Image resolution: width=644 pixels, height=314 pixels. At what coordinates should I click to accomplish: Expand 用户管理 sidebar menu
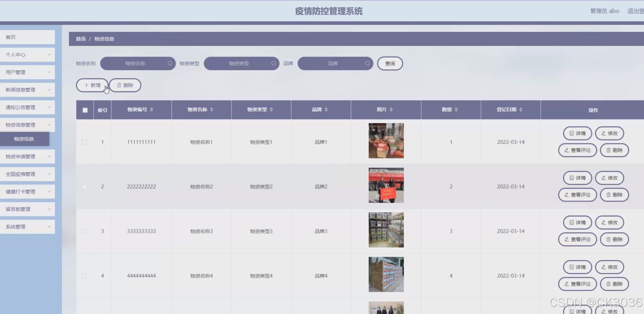point(27,72)
